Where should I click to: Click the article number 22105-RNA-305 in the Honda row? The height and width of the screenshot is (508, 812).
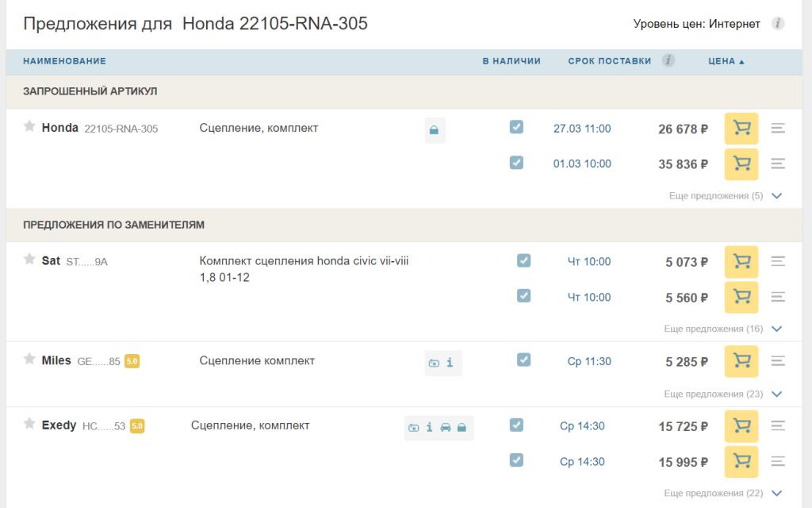tap(121, 129)
